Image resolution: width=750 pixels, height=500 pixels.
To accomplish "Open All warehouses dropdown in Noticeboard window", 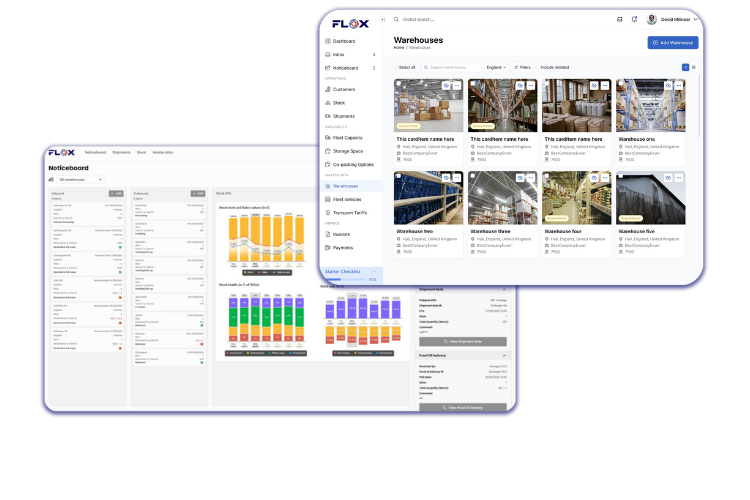I will (80, 179).
